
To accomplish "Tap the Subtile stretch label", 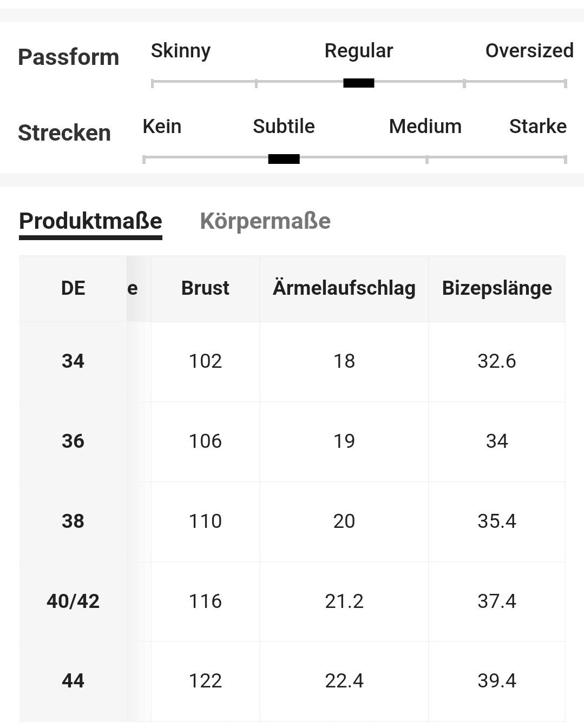I will (x=284, y=127).
